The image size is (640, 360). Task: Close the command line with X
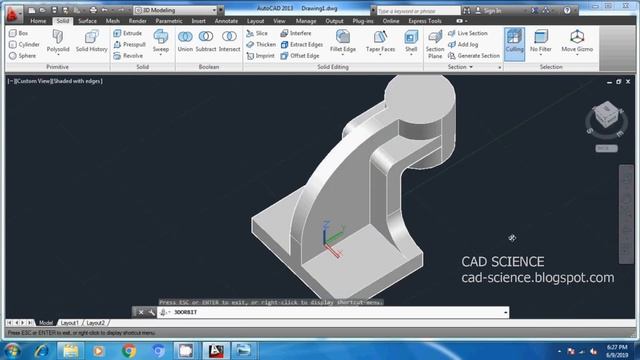click(x=141, y=312)
